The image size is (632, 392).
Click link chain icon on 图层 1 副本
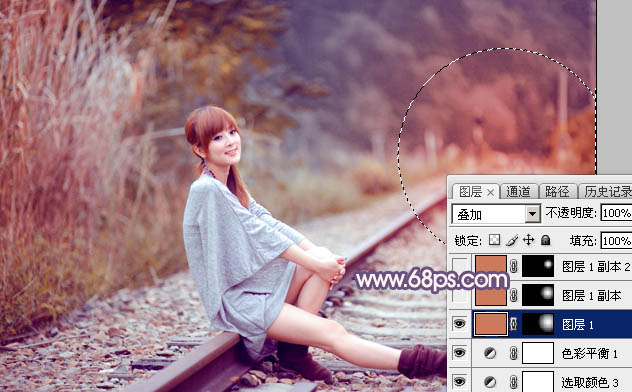513,295
